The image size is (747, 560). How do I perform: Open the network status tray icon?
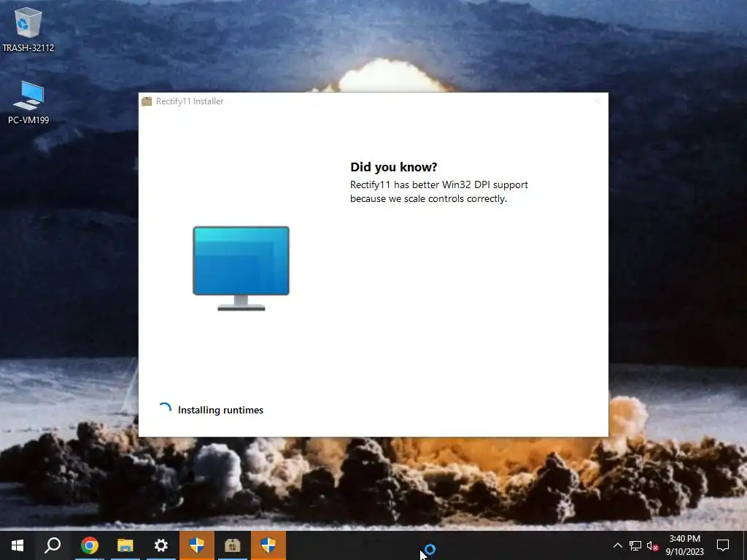pyautogui.click(x=635, y=545)
